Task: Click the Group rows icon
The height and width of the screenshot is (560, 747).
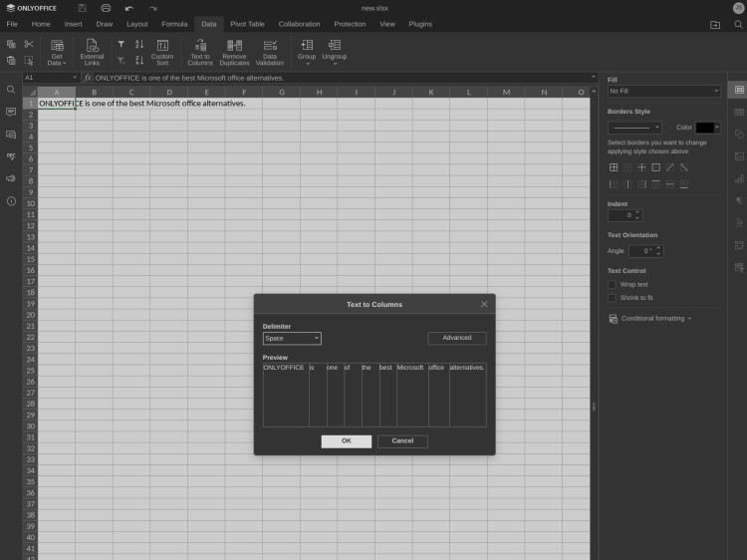Action: [307, 45]
